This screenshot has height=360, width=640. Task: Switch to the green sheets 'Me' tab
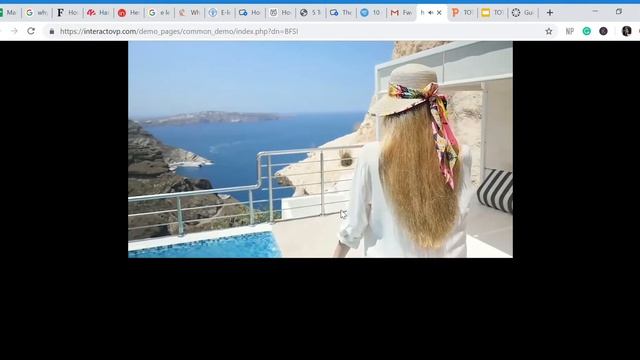9,13
